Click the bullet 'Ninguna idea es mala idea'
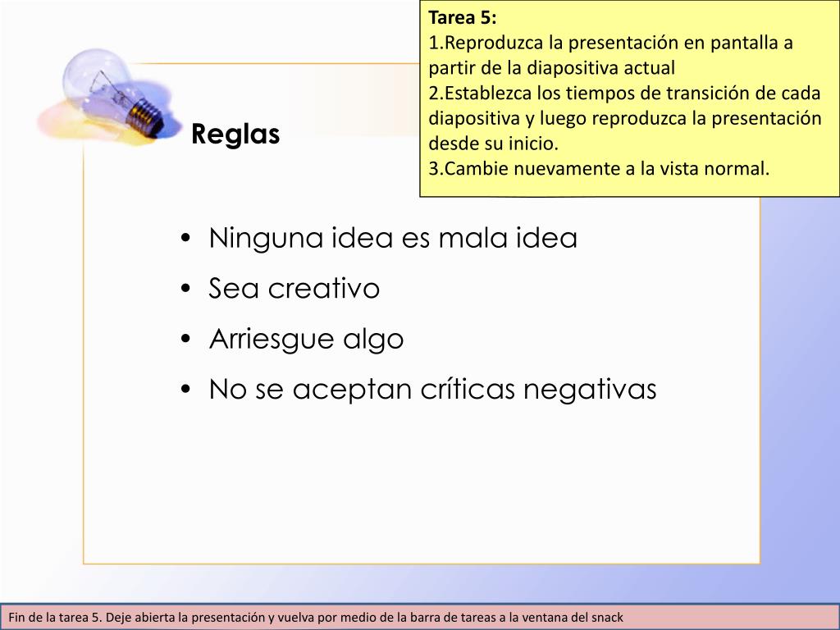 coord(393,237)
